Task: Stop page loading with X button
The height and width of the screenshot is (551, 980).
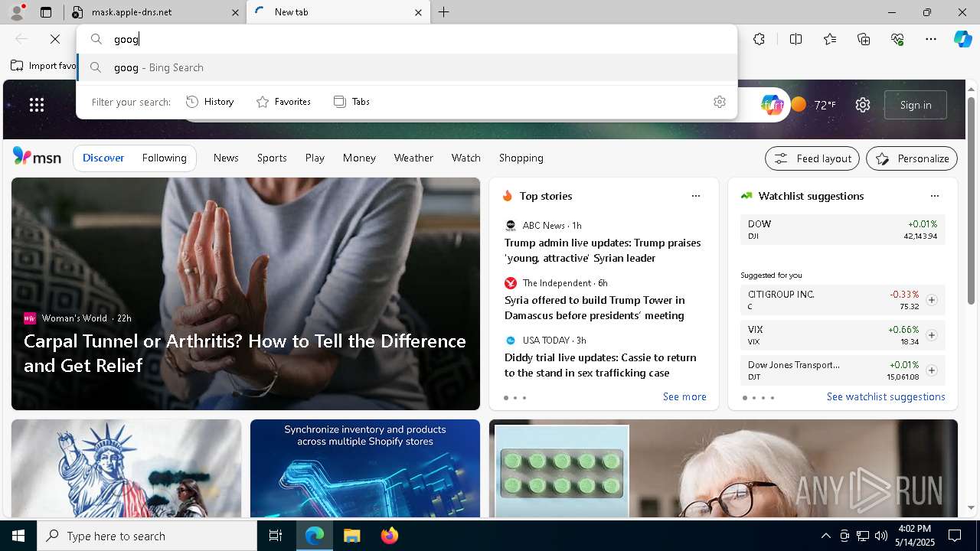Action: pyautogui.click(x=55, y=39)
